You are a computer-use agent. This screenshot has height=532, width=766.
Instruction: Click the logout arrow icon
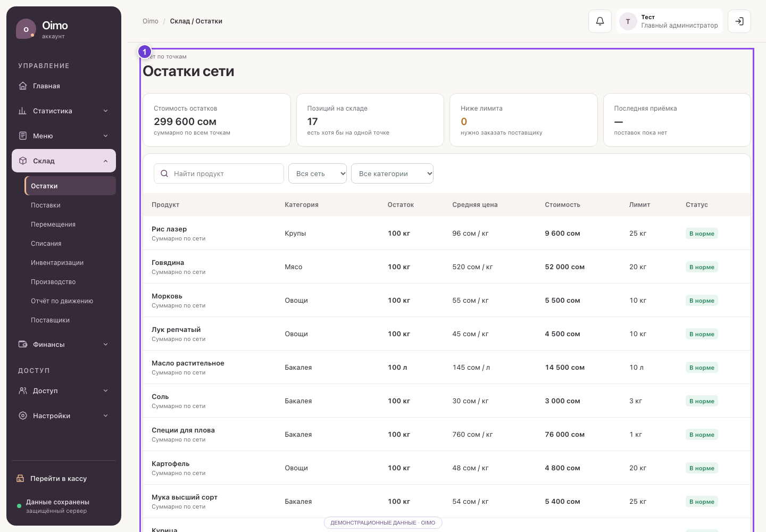coord(739,21)
